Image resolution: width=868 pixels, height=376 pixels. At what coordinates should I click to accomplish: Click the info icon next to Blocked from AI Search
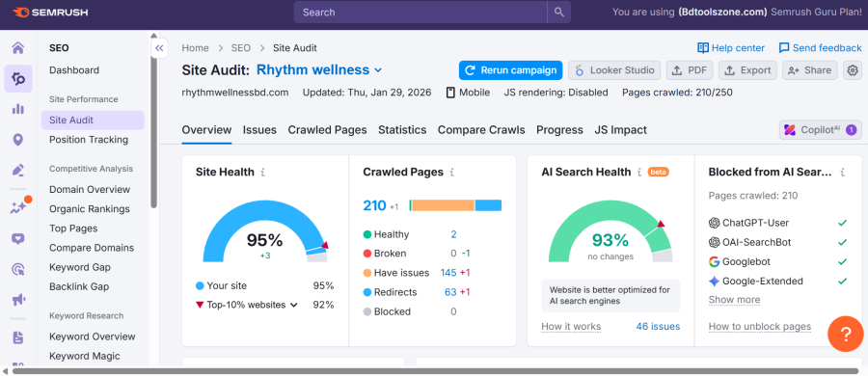[843, 173]
